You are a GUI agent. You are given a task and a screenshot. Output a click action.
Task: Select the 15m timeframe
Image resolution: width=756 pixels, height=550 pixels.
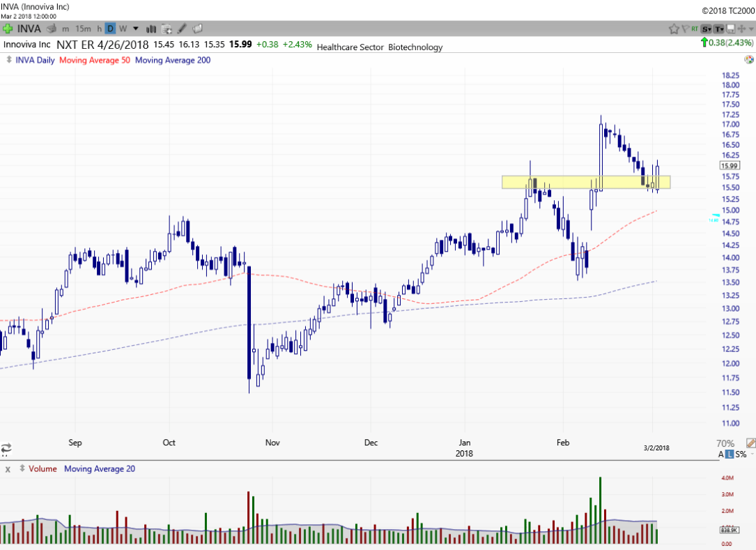pos(83,29)
